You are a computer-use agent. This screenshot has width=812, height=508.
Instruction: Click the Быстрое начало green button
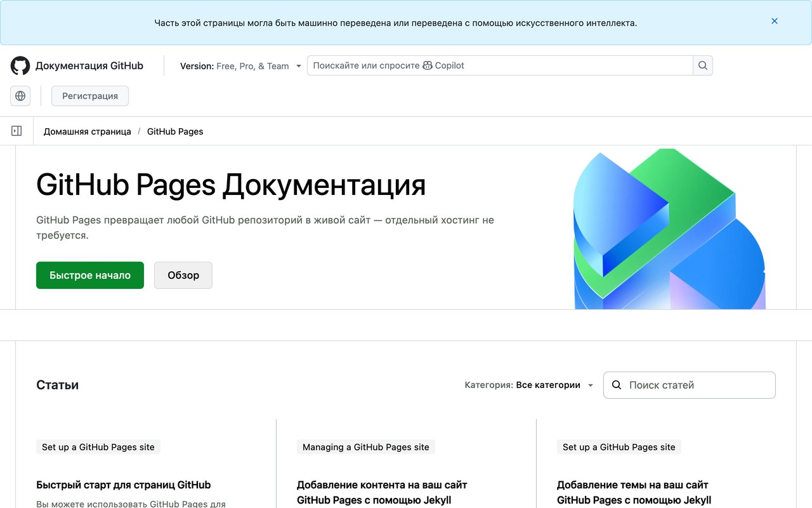pos(90,275)
